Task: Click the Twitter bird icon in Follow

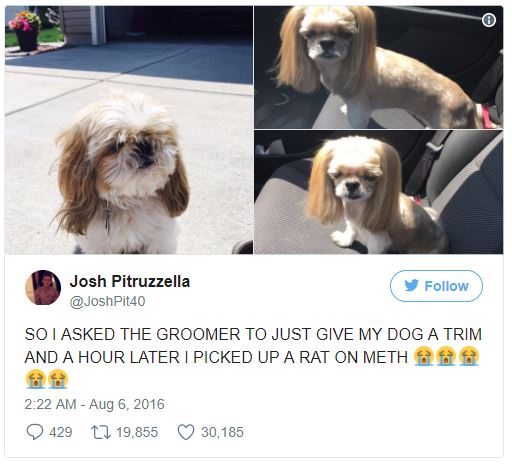Action: 411,286
